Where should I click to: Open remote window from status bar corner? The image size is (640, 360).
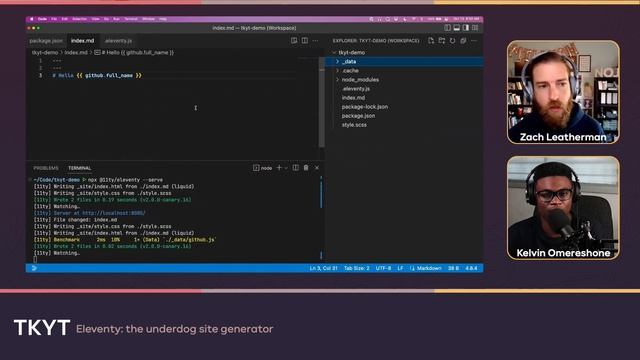point(34,268)
